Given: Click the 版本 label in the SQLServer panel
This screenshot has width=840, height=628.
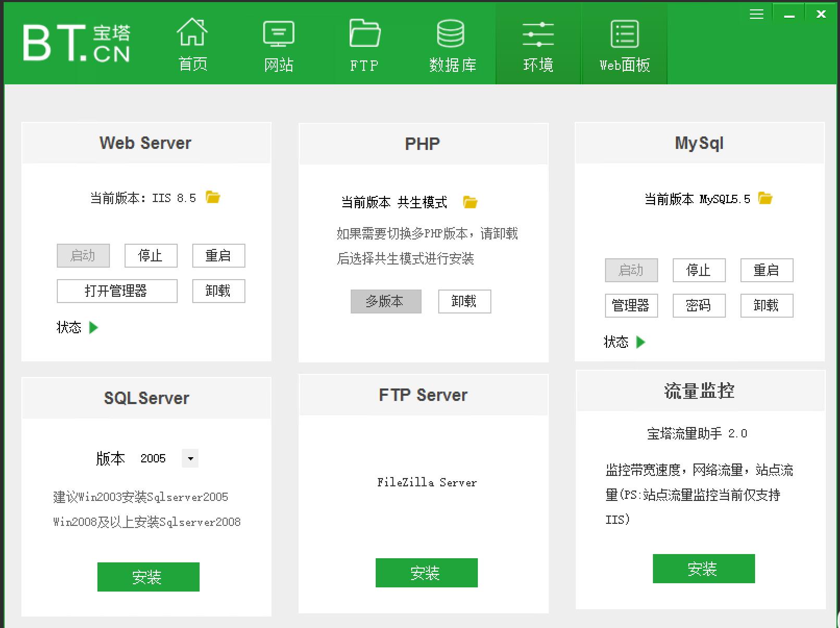Looking at the screenshot, I should [110, 458].
